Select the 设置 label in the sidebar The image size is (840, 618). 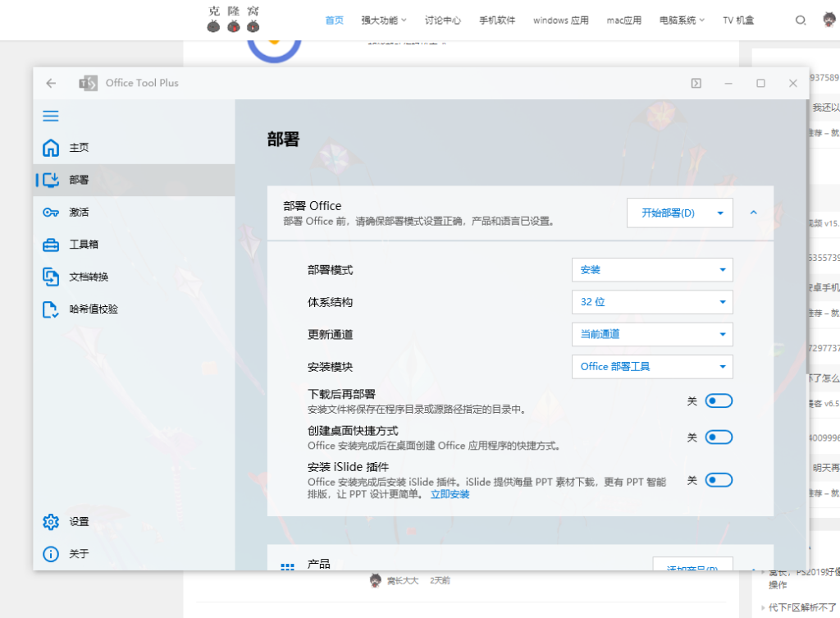point(79,521)
